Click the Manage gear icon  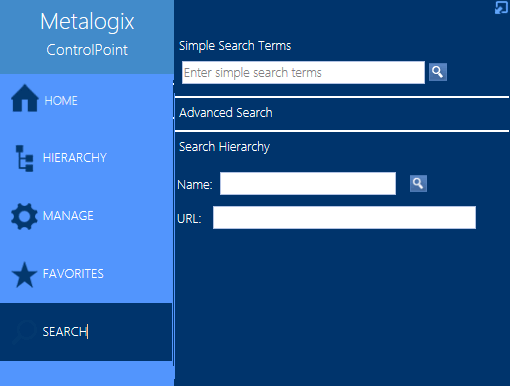point(24,216)
